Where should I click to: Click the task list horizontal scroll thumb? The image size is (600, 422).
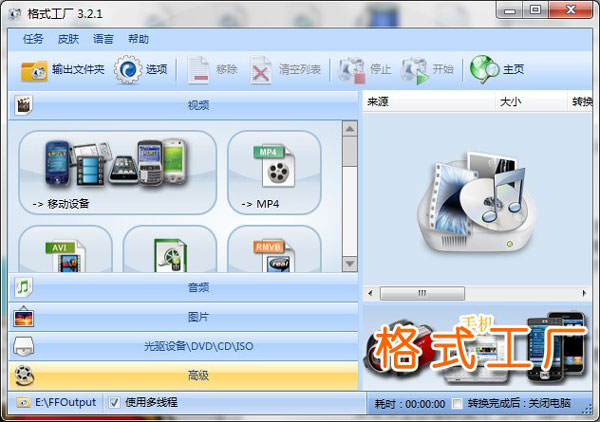tap(422, 293)
